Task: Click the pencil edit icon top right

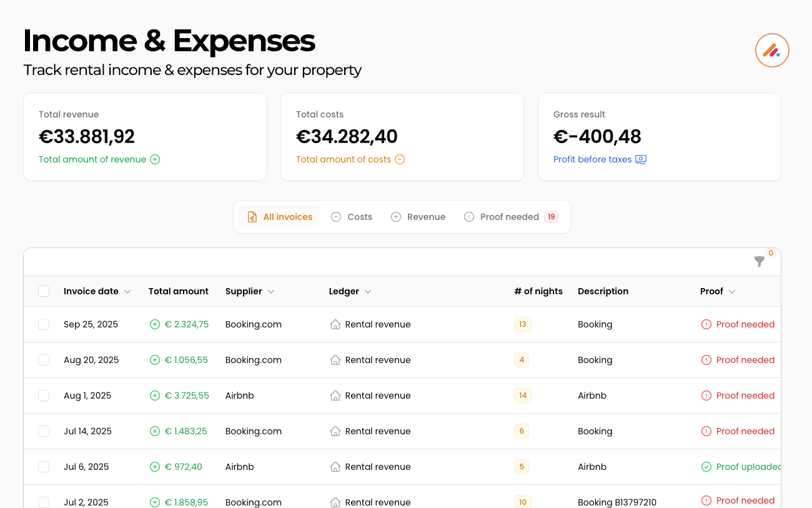Action: tap(772, 50)
